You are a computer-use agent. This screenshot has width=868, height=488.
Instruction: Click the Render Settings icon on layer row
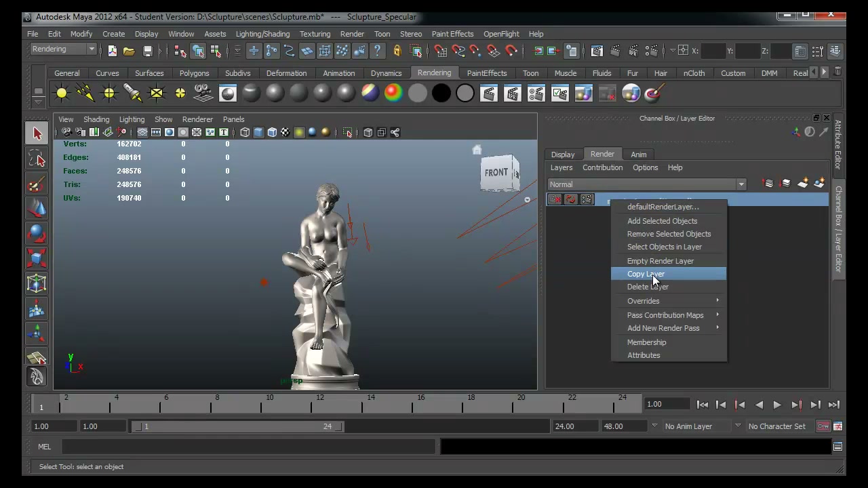click(587, 199)
